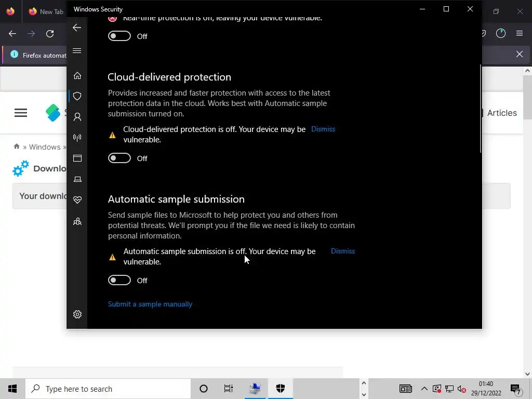Open Family options icon in sidebar
Screen dimensions: 532x399
point(77,221)
